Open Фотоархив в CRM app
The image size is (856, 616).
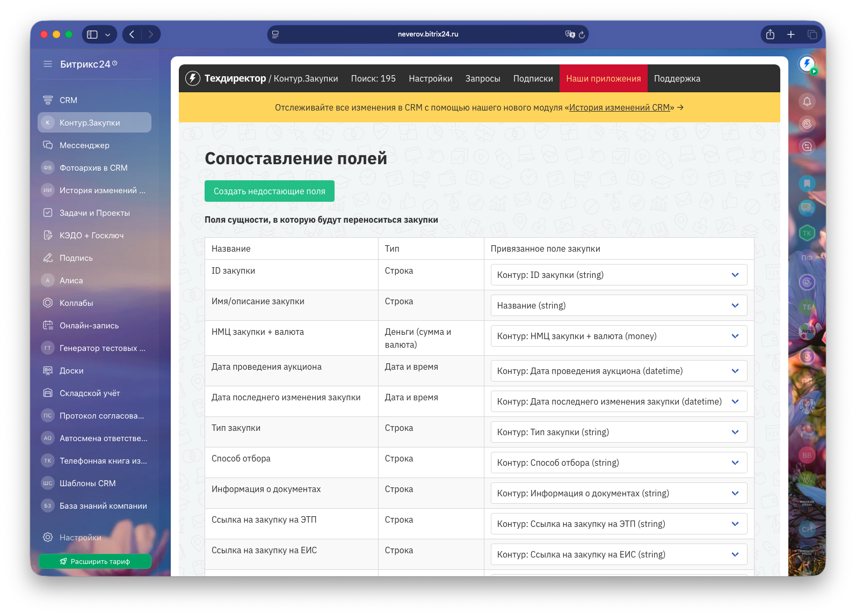(x=95, y=168)
